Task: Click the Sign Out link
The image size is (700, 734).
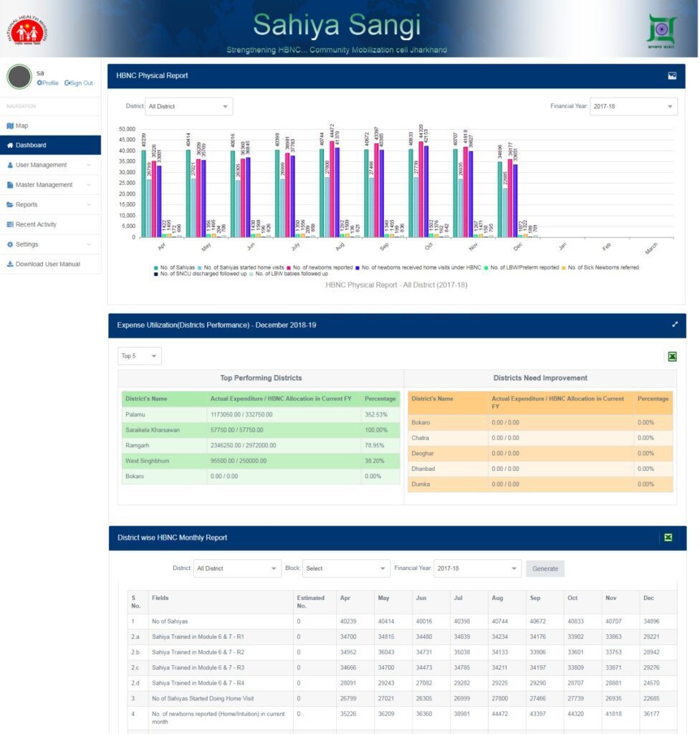Action: click(x=79, y=83)
